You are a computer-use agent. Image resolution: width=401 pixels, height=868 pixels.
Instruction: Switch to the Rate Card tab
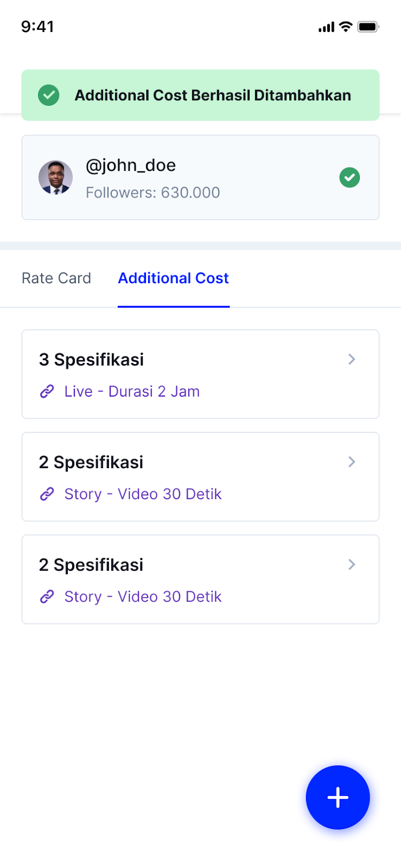tap(56, 278)
